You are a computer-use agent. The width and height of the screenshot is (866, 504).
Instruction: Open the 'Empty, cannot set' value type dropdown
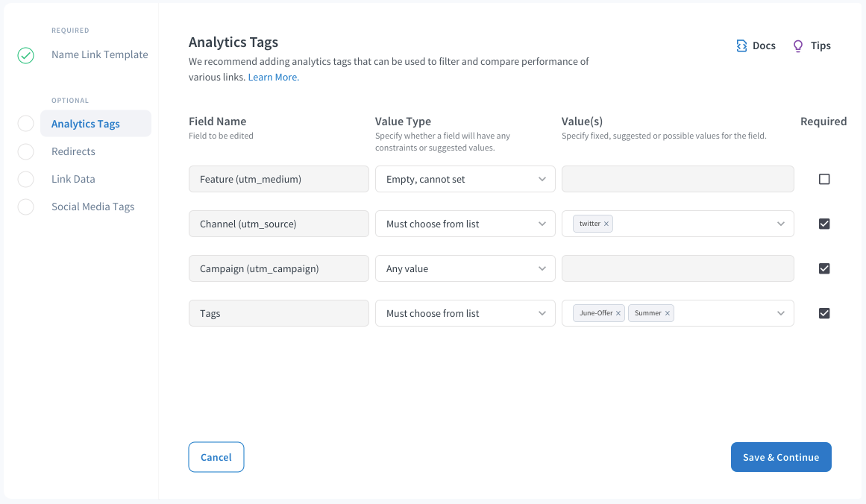pyautogui.click(x=465, y=179)
